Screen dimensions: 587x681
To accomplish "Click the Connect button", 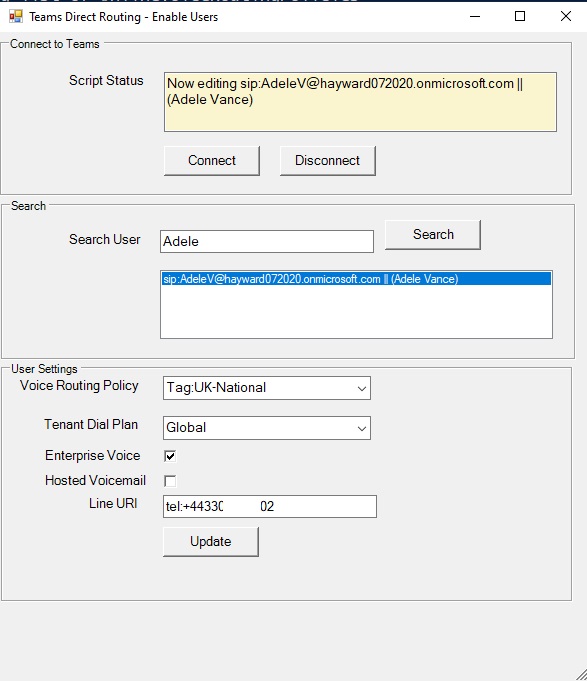I will pos(212,161).
